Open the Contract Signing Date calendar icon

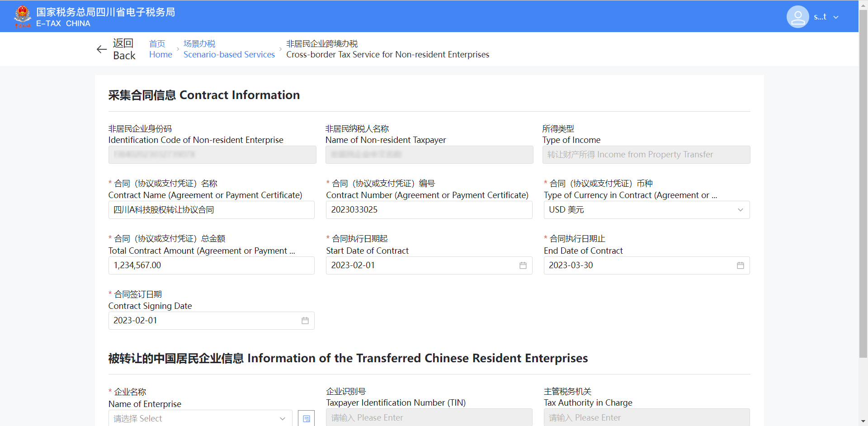[x=305, y=321]
